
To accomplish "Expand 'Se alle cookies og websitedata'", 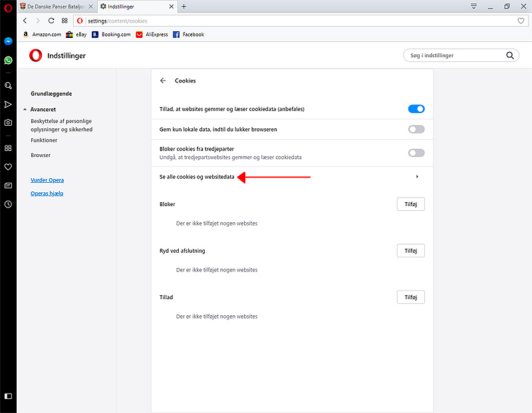I will [417, 177].
